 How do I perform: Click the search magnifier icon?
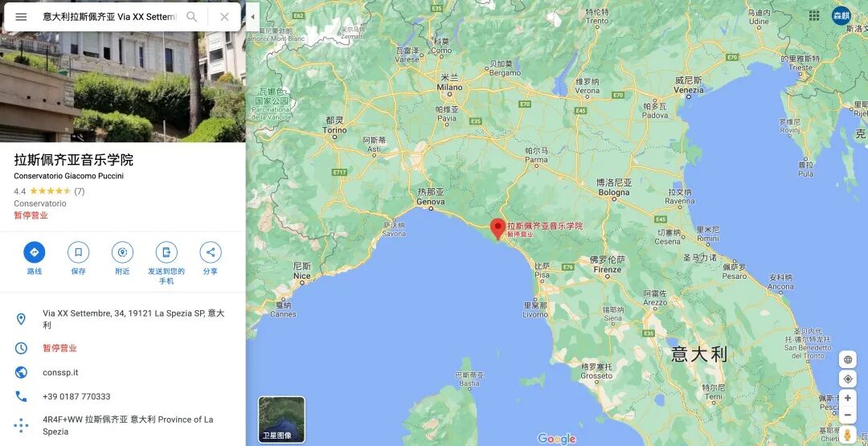click(x=191, y=17)
